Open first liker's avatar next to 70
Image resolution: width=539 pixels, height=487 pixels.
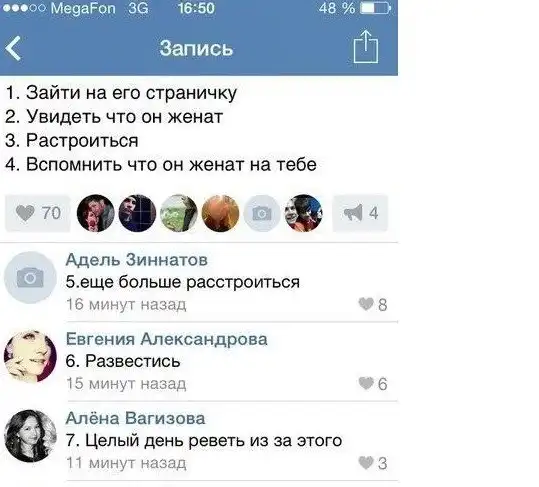pyautogui.click(x=96, y=213)
